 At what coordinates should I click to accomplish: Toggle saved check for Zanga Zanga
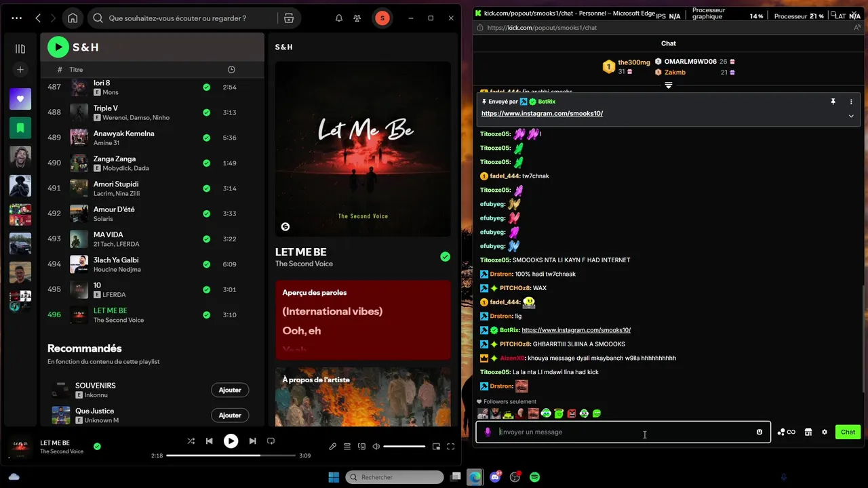[206, 163]
